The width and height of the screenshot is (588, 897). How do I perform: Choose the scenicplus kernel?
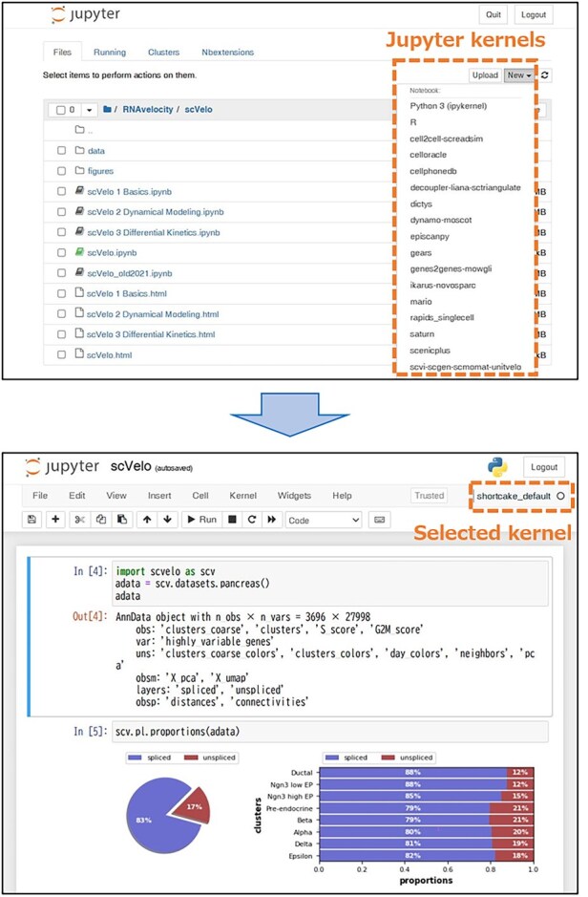[430, 351]
